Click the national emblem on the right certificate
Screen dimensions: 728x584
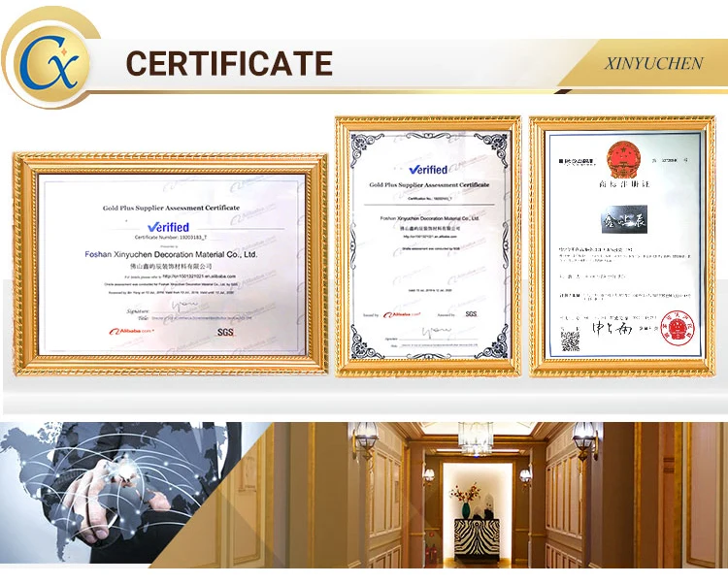tap(619, 153)
